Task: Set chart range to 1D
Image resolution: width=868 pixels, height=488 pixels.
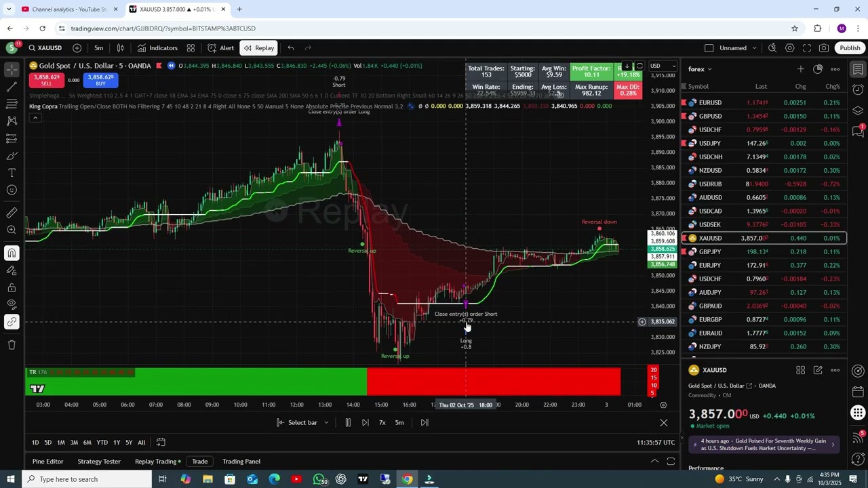Action: click(x=35, y=443)
